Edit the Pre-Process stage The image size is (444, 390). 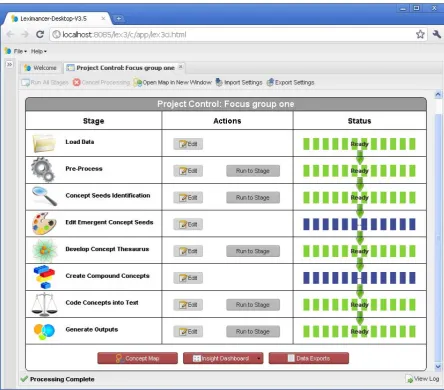[188, 171]
